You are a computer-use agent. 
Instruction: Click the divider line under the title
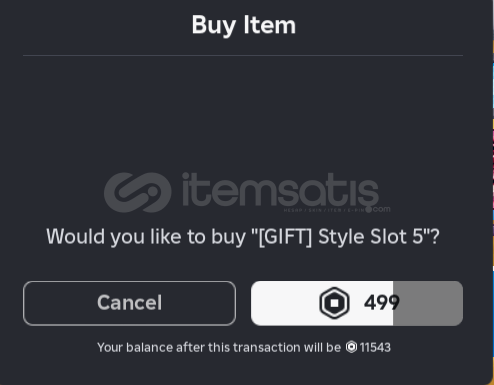pyautogui.click(x=243, y=55)
